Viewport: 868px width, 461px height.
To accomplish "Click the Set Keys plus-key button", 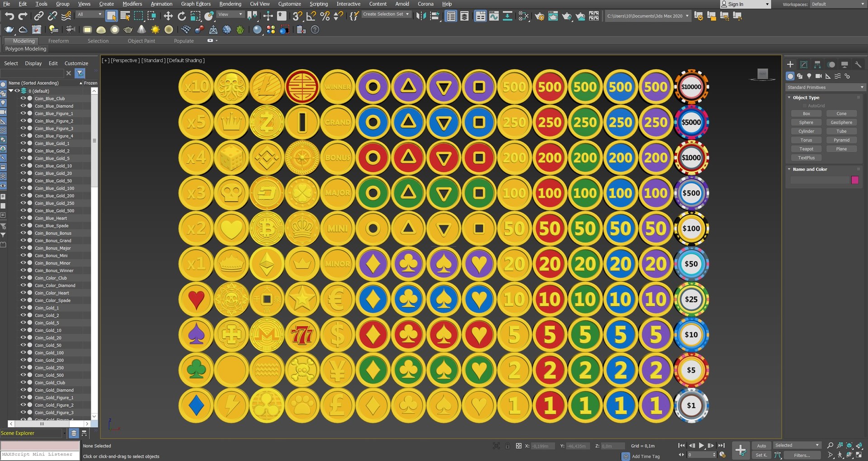I will 741,450.
